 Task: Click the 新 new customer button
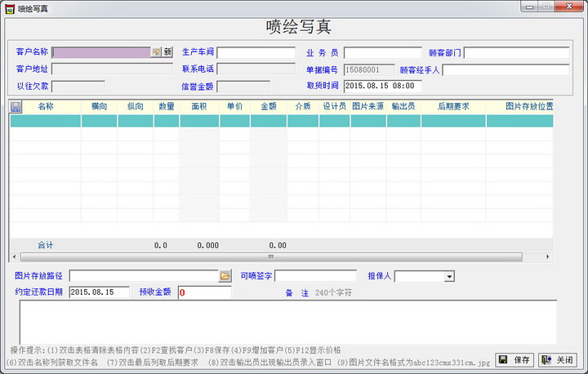coord(167,52)
